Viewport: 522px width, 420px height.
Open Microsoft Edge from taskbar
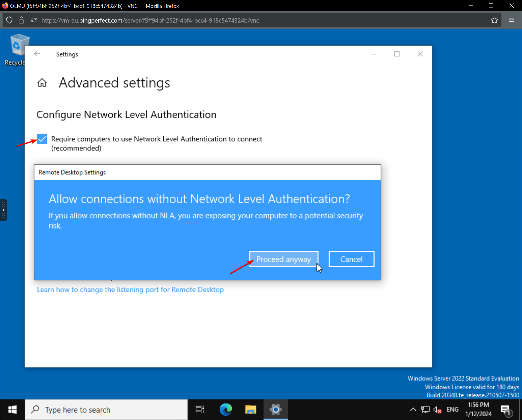coord(226,410)
